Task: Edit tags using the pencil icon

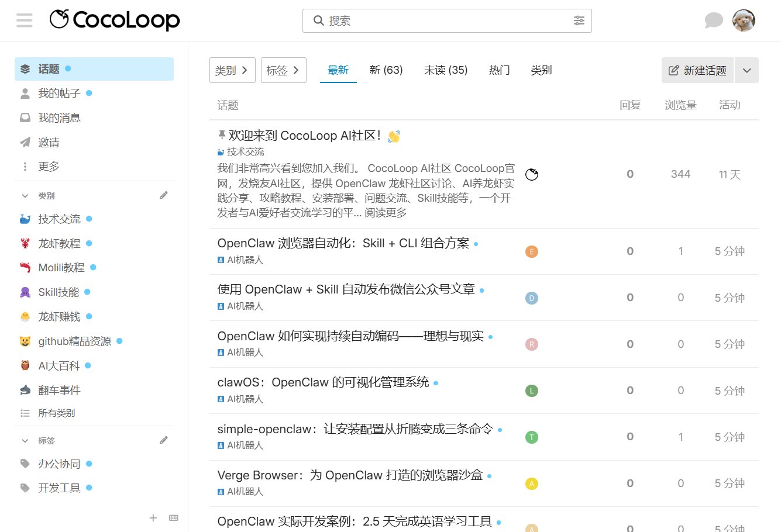Action: [x=164, y=440]
